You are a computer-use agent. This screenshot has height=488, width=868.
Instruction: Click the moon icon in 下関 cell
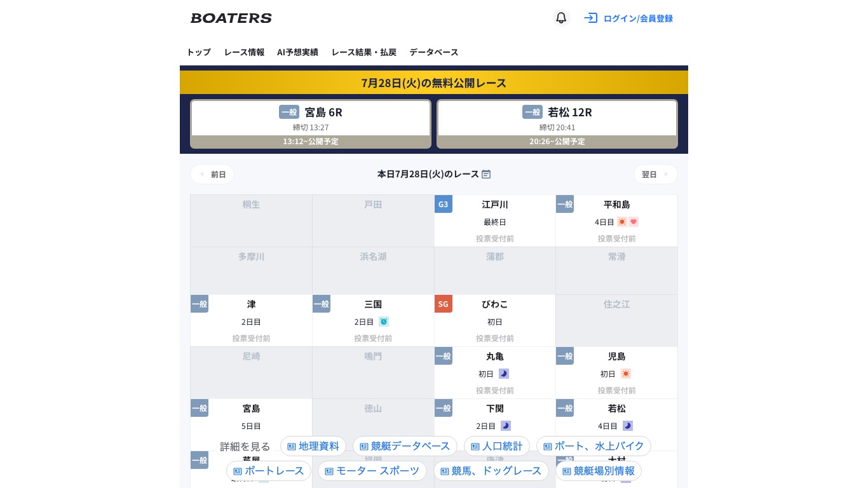[506, 426]
